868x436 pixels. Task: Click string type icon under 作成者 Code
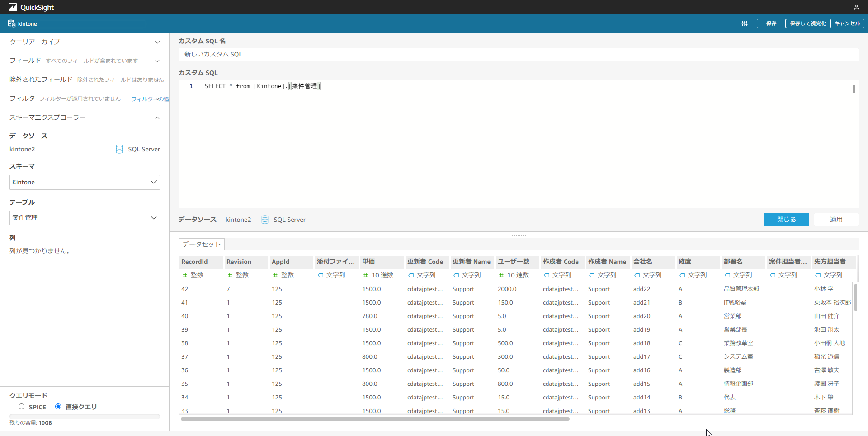547,275
